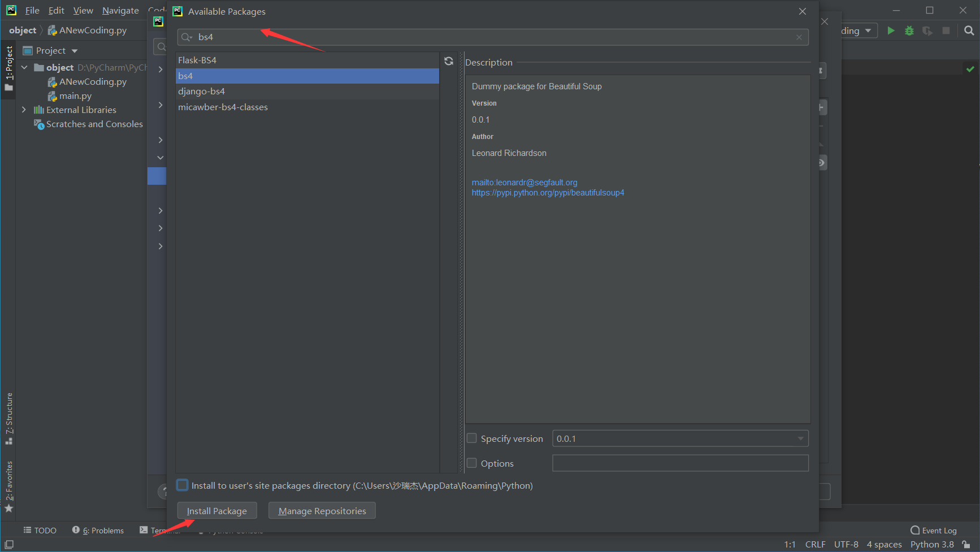Toggle tool window quick access icon
Image resolution: width=980 pixels, height=552 pixels.
pos(9,545)
